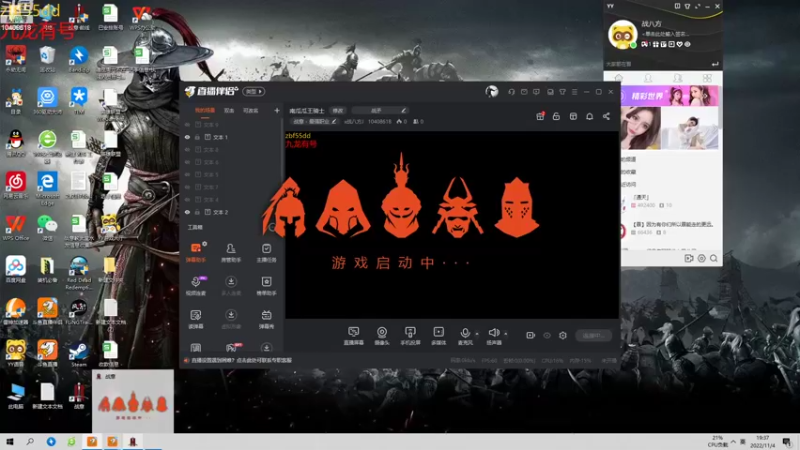This screenshot has height=450, width=800.
Task: Edit the category field with pencil icon
Action: click(x=380, y=110)
